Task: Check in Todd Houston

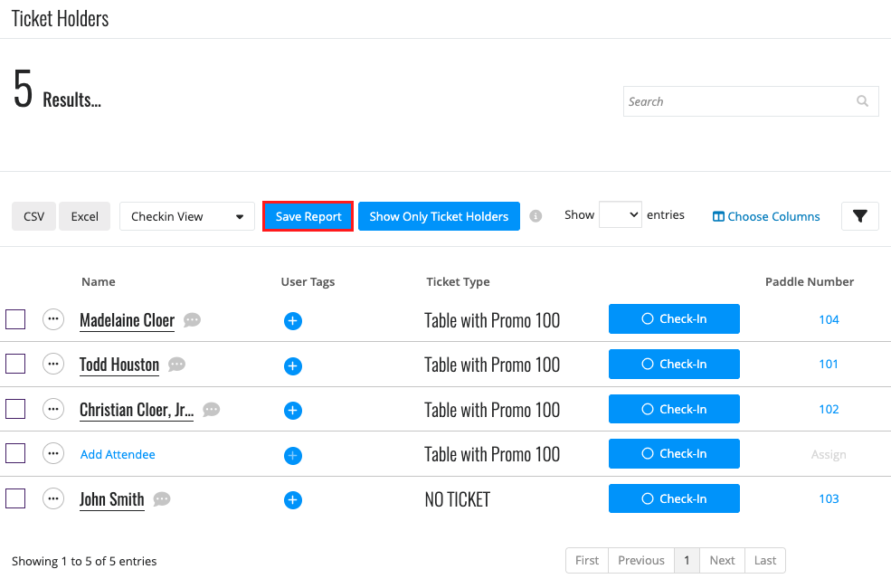Action: coord(674,365)
